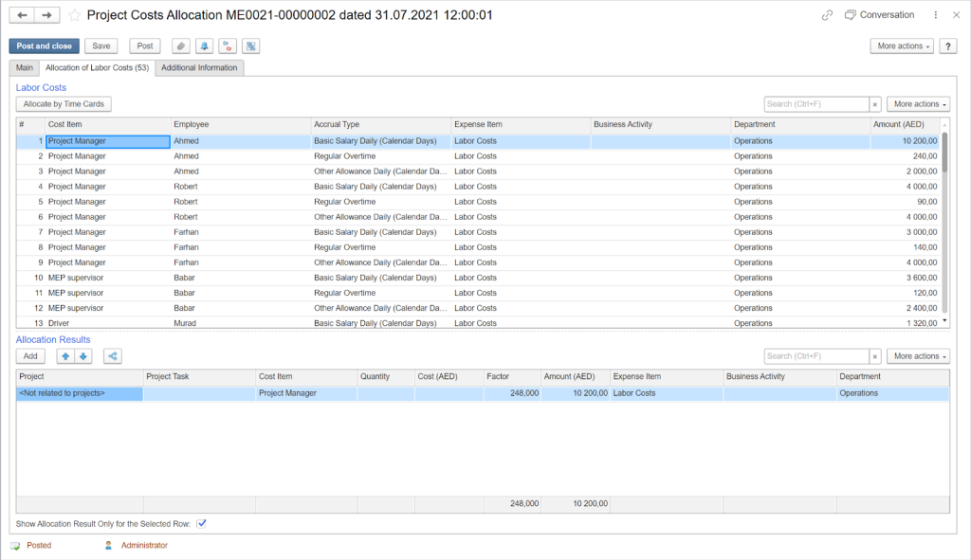The width and height of the screenshot is (971, 560).
Task: Expand Allocation Results More actions dropdown
Action: (918, 355)
